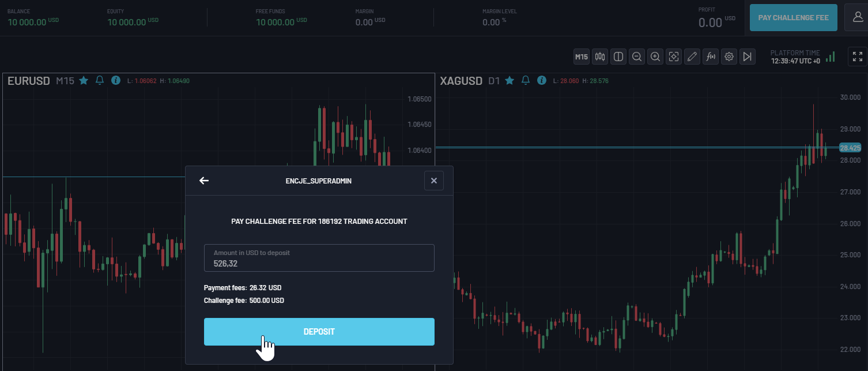Favorite XAGUSD using its star
868x371 pixels.
click(x=509, y=80)
